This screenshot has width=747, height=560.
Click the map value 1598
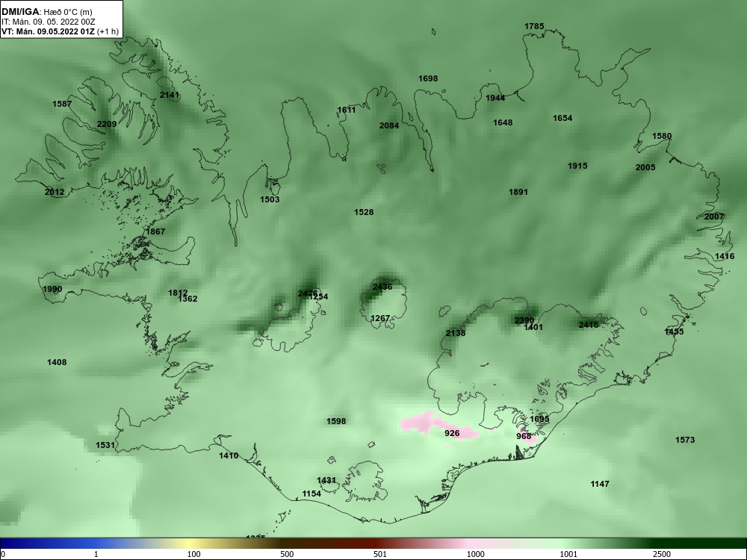336,421
